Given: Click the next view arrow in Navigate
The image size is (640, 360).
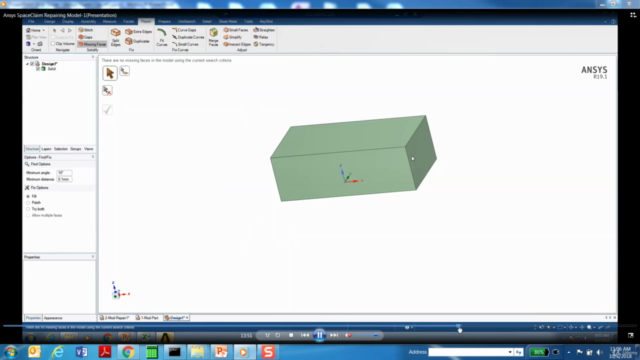Looking at the screenshot, I should pos(70,30).
